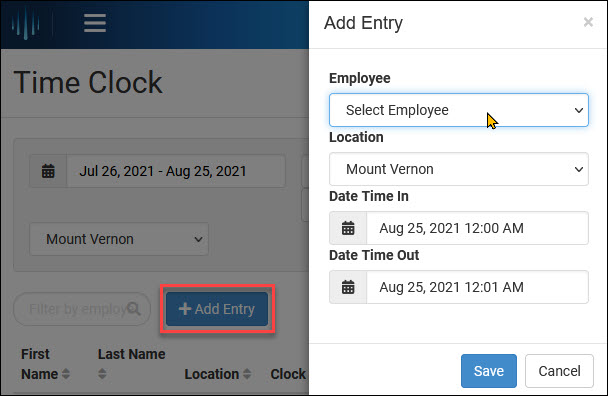Click the waveform app logo
The height and width of the screenshot is (396, 608).
pyautogui.click(x=26, y=24)
